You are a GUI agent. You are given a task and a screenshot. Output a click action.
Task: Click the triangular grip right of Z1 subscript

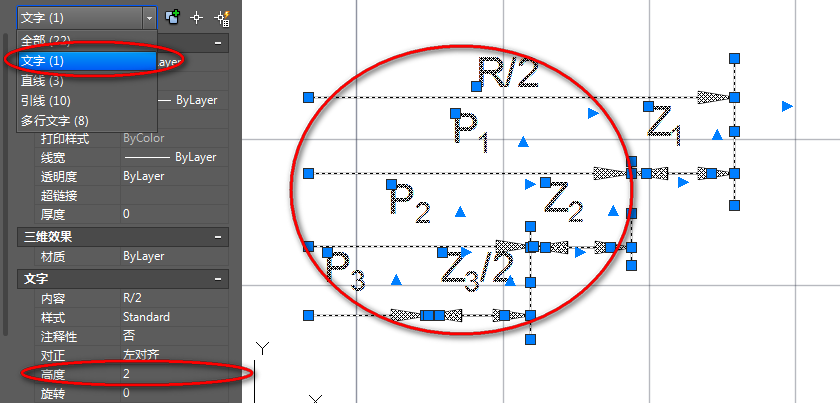pos(717,135)
